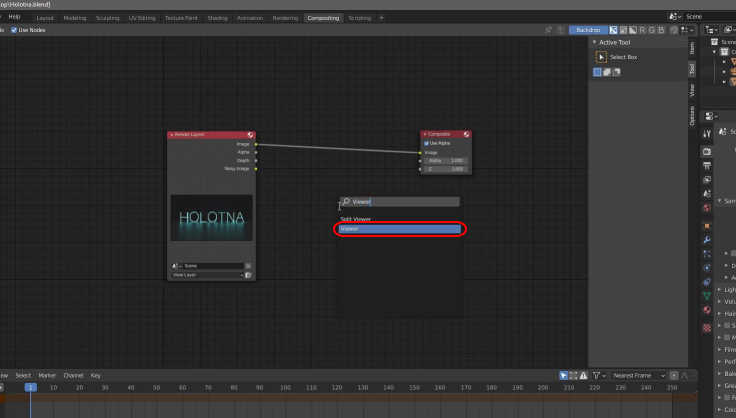The width and height of the screenshot is (736, 418).
Task: Toggle Use Alpha in the Composite node
Action: [426, 143]
